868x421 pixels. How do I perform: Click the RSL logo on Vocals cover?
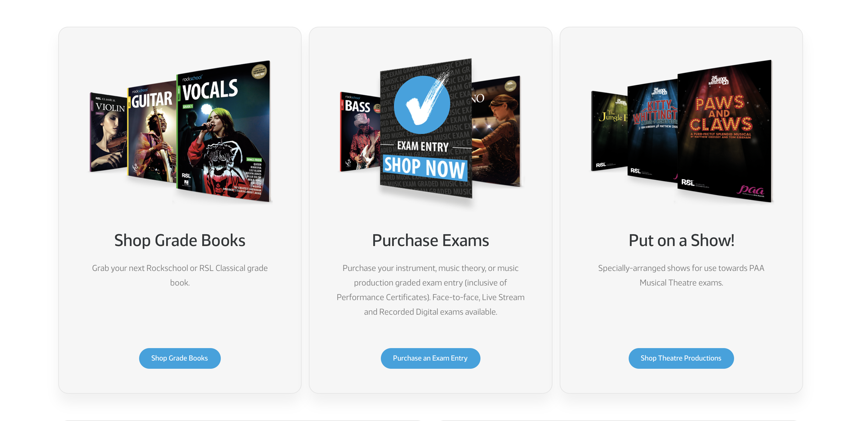click(186, 176)
